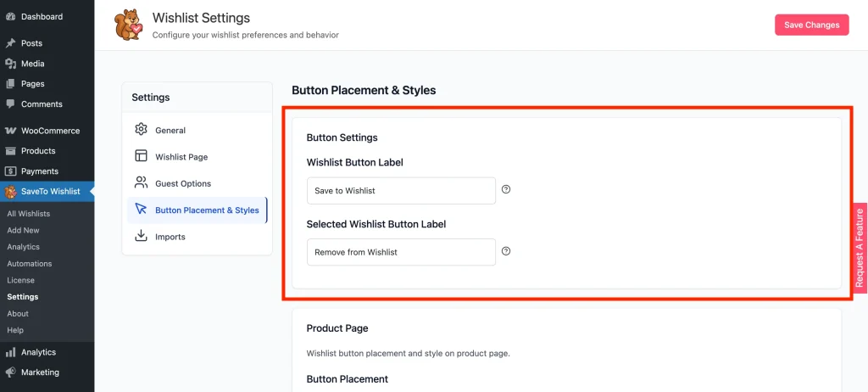Select the Button Placement & Styles tab
This screenshot has height=392, width=868.
point(197,210)
